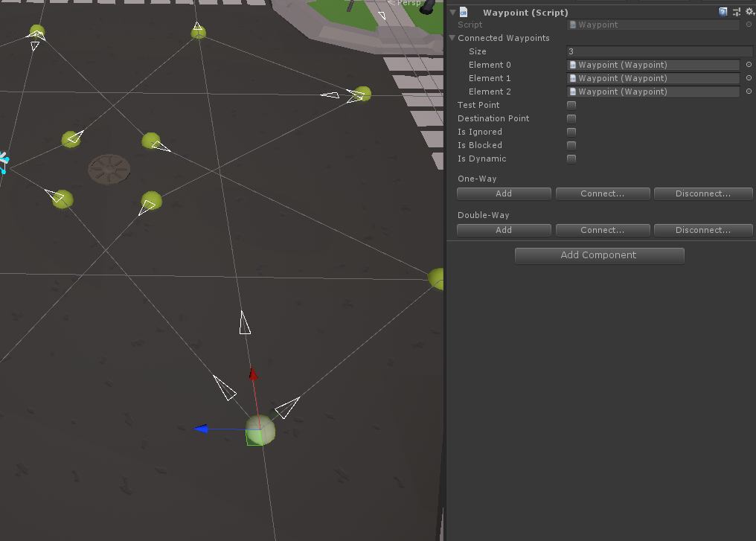Open the Waypoint component gear menu icon
756x541 pixels.
point(748,11)
